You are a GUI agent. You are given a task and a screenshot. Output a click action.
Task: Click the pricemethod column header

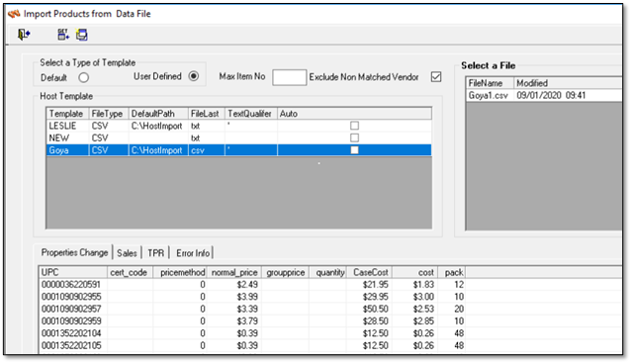point(180,272)
